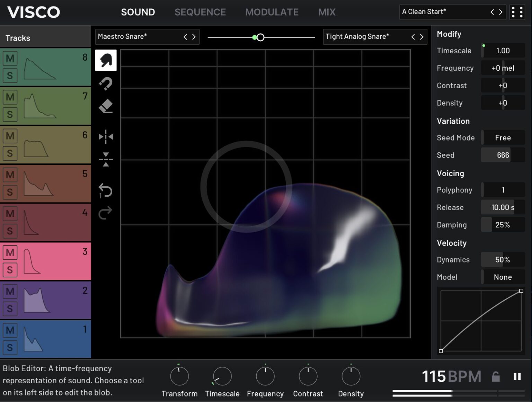Image resolution: width=532 pixels, height=402 pixels.
Task: Open the nine-dot main menu
Action: pyautogui.click(x=517, y=12)
